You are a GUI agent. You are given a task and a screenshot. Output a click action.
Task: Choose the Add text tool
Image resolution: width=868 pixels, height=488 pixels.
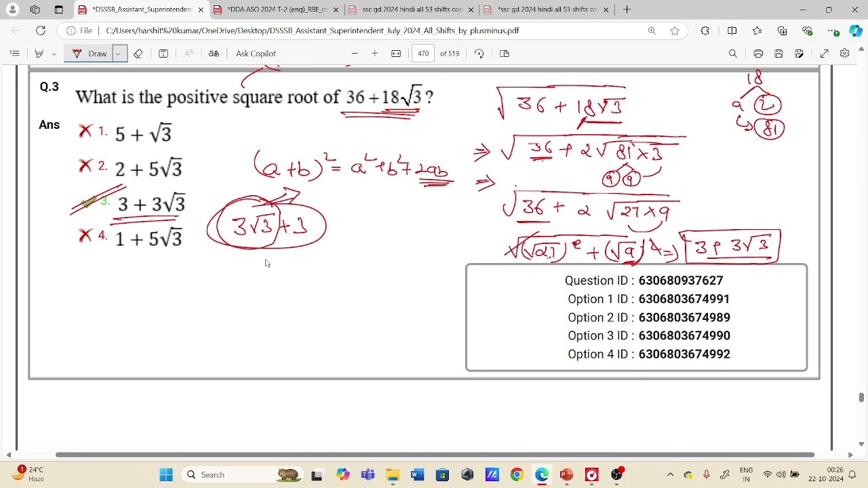point(163,54)
